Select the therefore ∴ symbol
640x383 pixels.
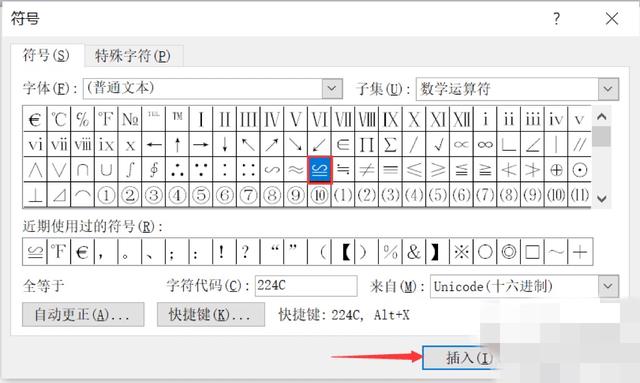click(x=177, y=170)
